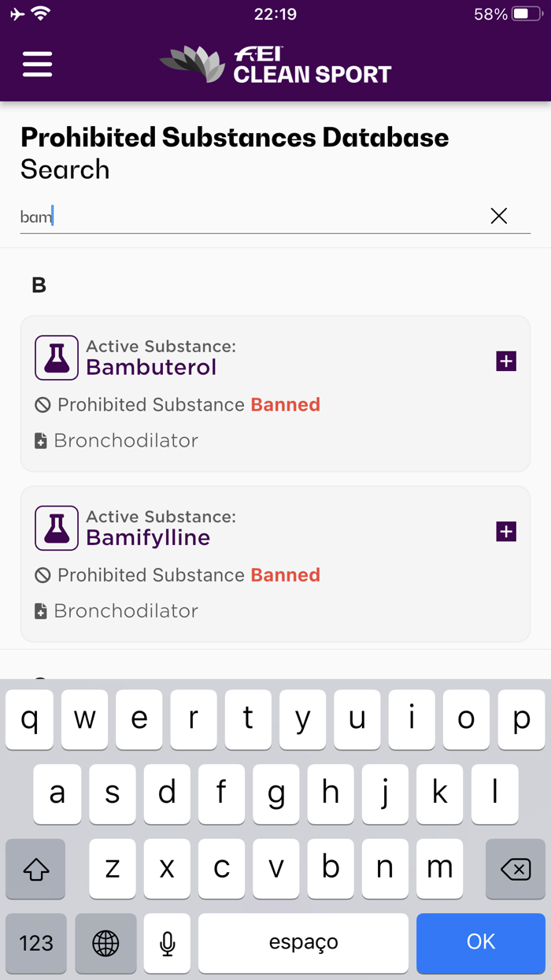Screen dimensions: 551x980
Task: Toggle the shift key on the keyboard
Action: tap(35, 868)
